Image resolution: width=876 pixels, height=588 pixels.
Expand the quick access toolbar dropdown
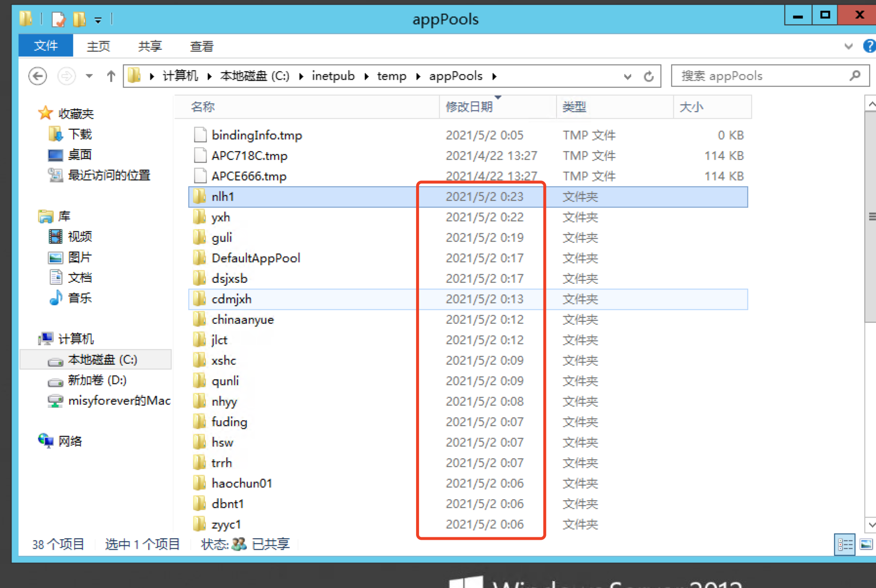click(x=99, y=20)
